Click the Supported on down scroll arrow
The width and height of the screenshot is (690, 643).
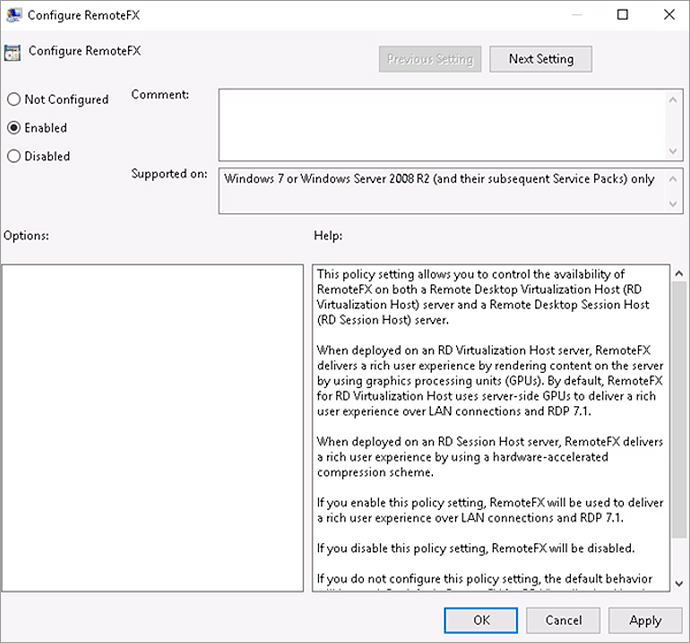tap(673, 204)
